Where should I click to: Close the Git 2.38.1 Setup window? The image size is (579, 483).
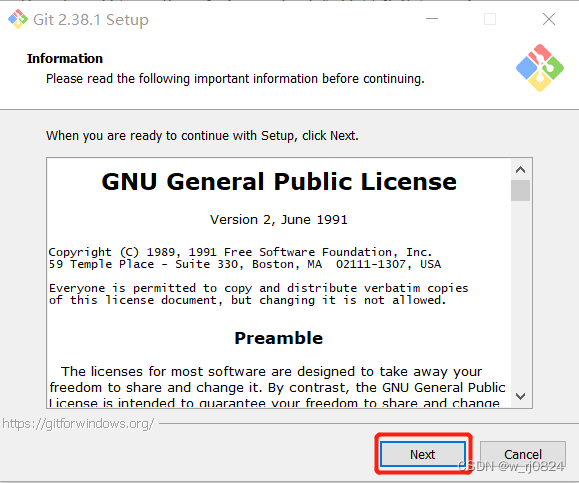549,19
